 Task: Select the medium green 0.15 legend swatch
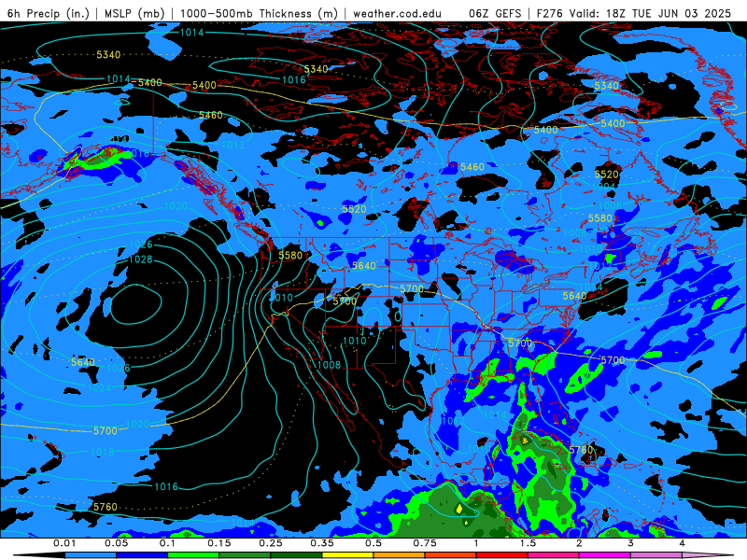245,555
